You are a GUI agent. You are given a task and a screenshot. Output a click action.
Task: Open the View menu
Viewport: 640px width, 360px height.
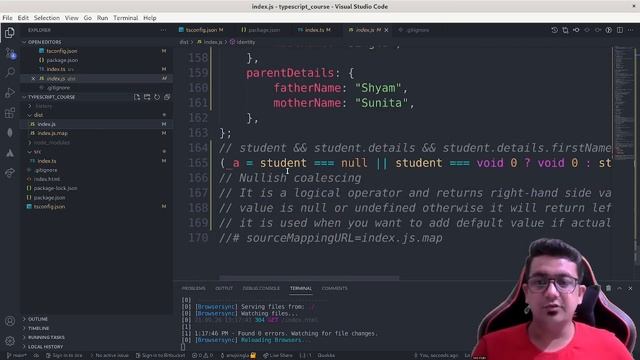click(x=71, y=18)
